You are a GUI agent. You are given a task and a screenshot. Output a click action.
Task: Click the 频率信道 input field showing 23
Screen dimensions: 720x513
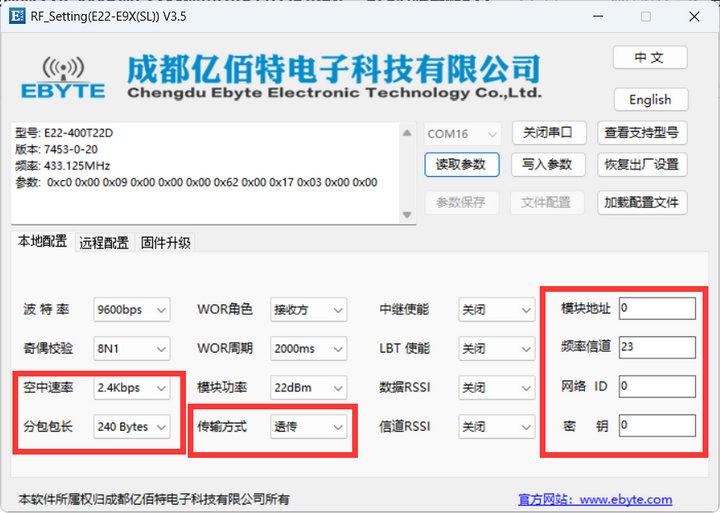coord(657,347)
